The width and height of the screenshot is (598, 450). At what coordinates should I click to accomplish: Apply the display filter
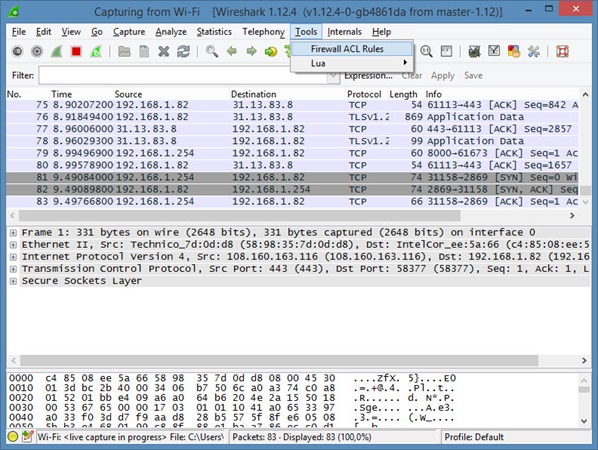tap(442, 76)
